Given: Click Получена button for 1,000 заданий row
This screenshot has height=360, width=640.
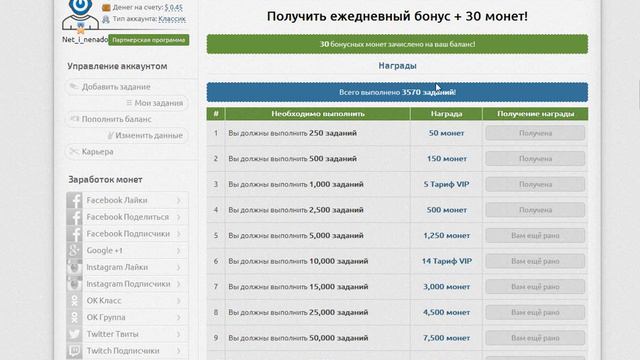Looking at the screenshot, I should click(x=535, y=184).
